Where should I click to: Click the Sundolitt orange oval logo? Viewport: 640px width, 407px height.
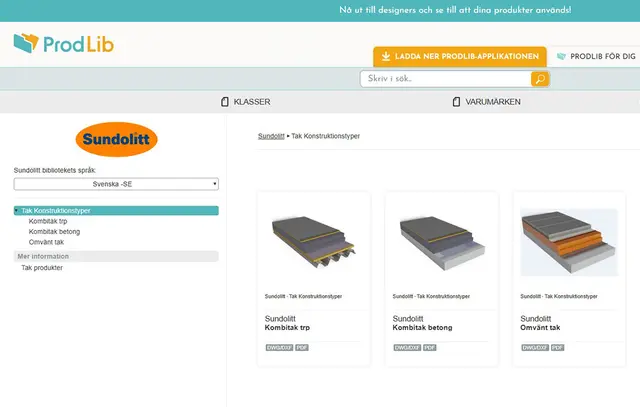pos(116,139)
